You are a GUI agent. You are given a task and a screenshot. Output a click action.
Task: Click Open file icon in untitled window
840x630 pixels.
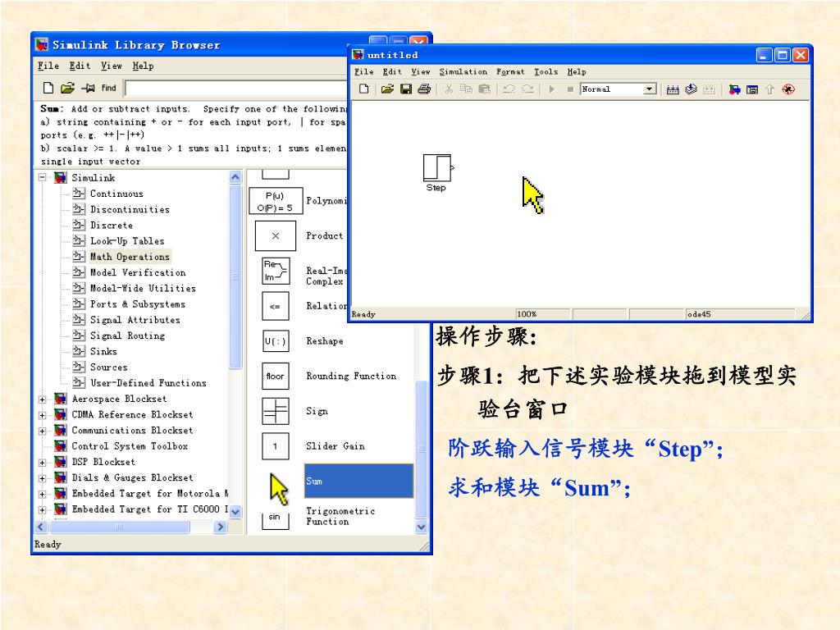[387, 89]
